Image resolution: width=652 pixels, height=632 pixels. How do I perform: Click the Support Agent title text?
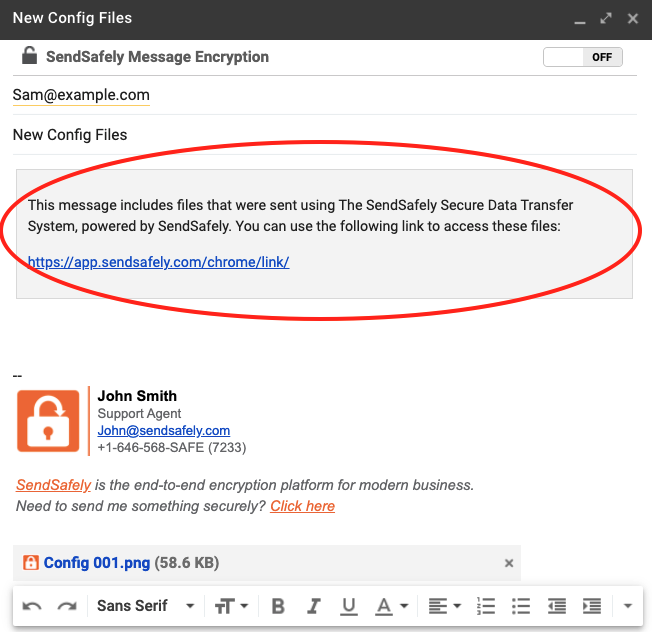click(x=139, y=414)
